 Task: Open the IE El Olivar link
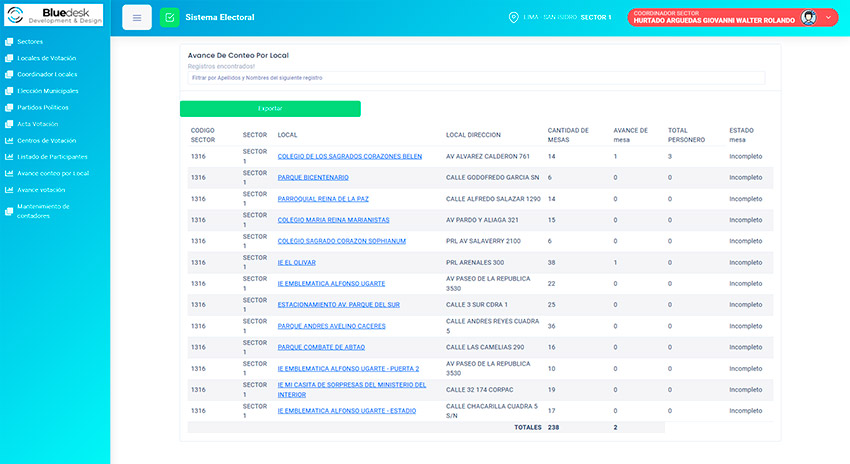pyautogui.click(x=296, y=263)
